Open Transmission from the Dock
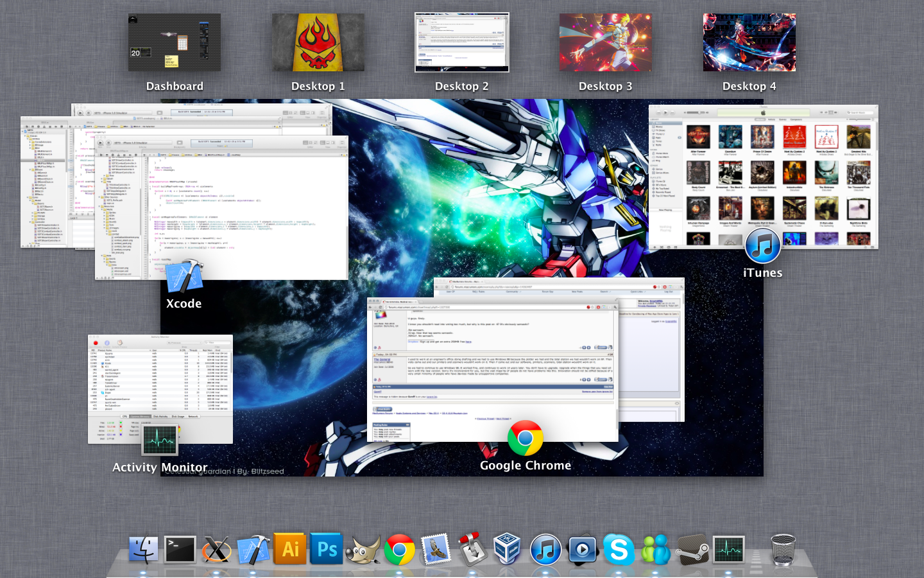The width and height of the screenshot is (924, 578). (x=473, y=549)
